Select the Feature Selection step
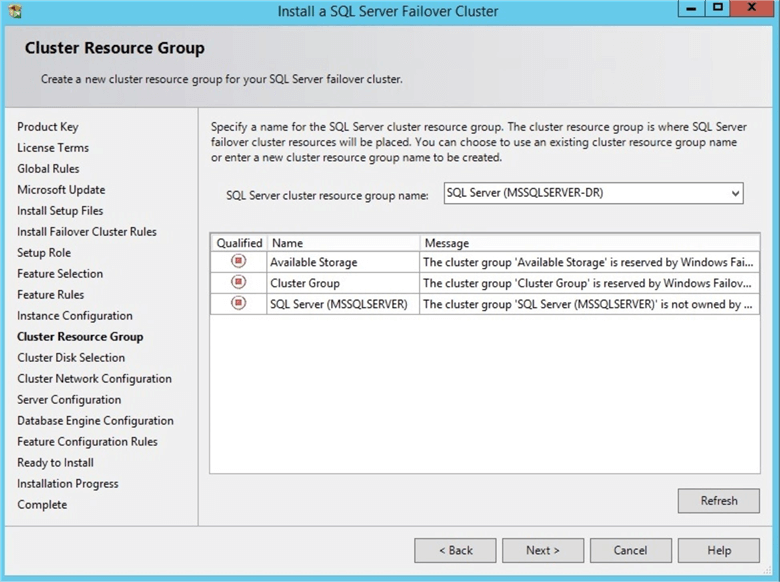780x582 pixels. [60, 274]
